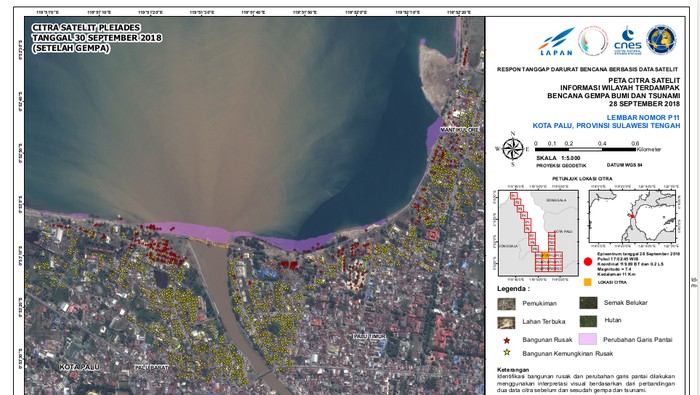Click the yellow Bangunan Kemungkinan Rusak star icon

[506, 353]
